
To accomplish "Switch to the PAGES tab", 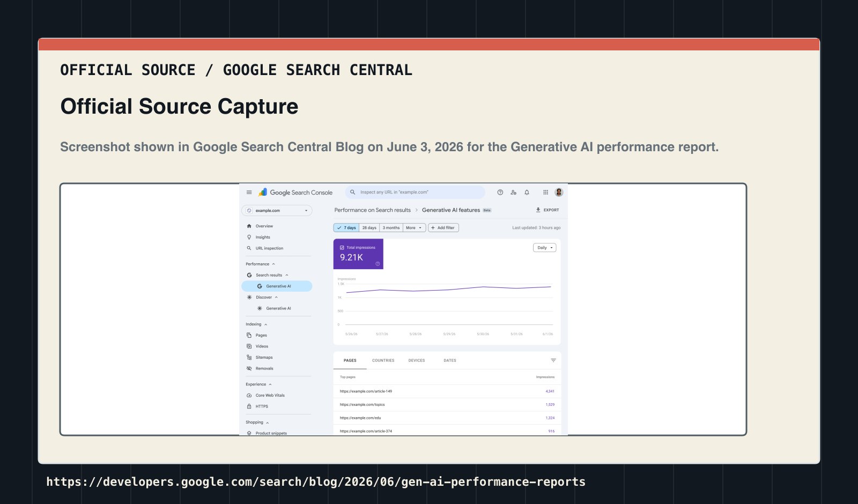I will pyautogui.click(x=350, y=360).
